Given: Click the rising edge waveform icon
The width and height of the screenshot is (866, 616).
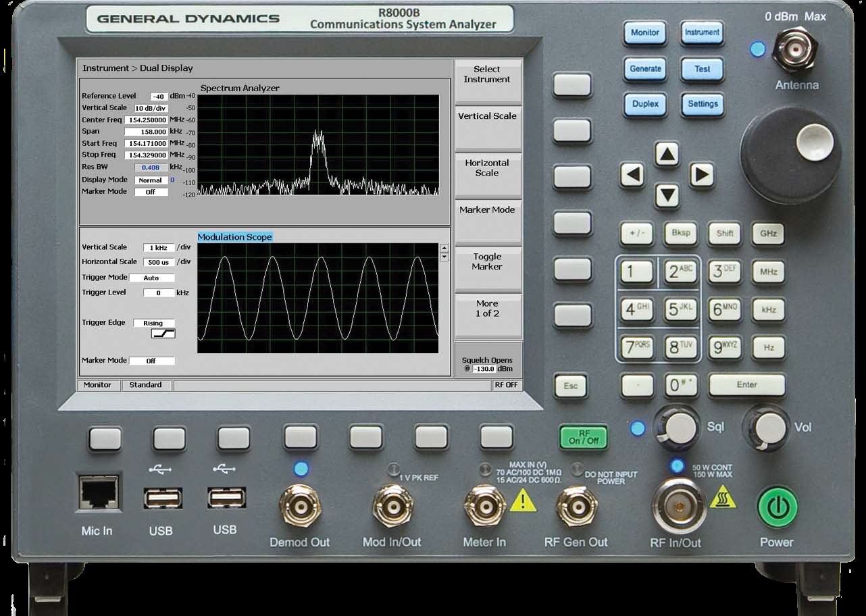Looking at the screenshot, I should coord(163,334).
